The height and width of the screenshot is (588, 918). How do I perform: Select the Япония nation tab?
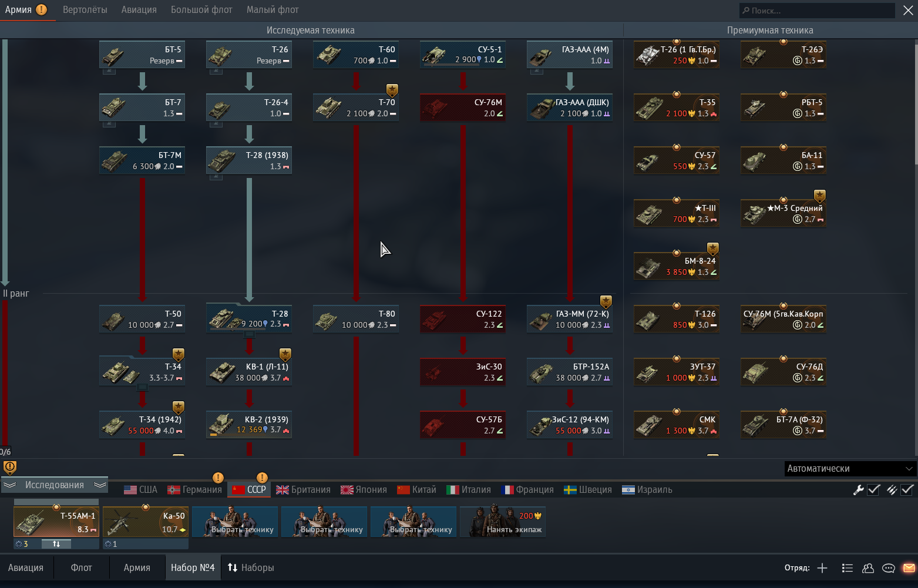(x=364, y=489)
